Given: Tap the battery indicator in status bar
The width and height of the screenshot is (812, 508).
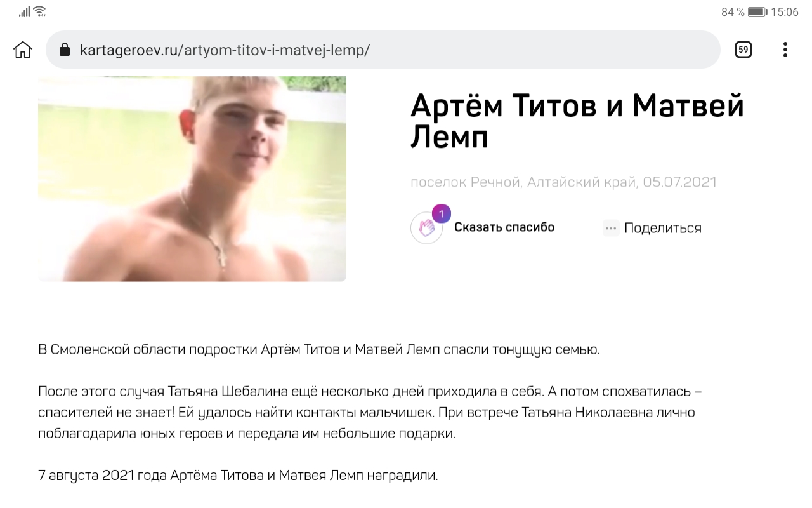Looking at the screenshot, I should [757, 11].
